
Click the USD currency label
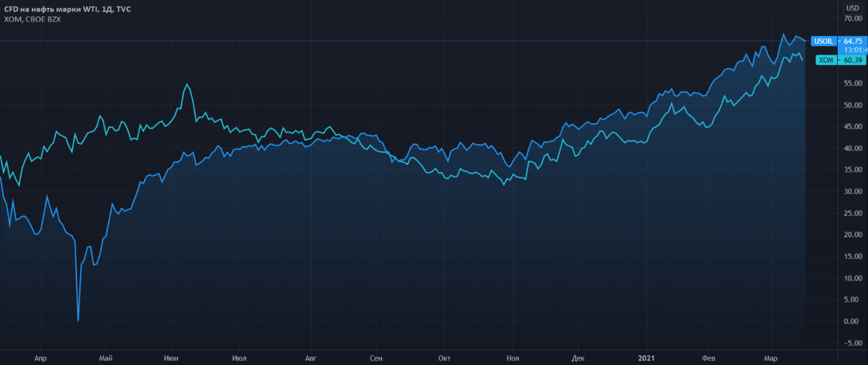(853, 8)
